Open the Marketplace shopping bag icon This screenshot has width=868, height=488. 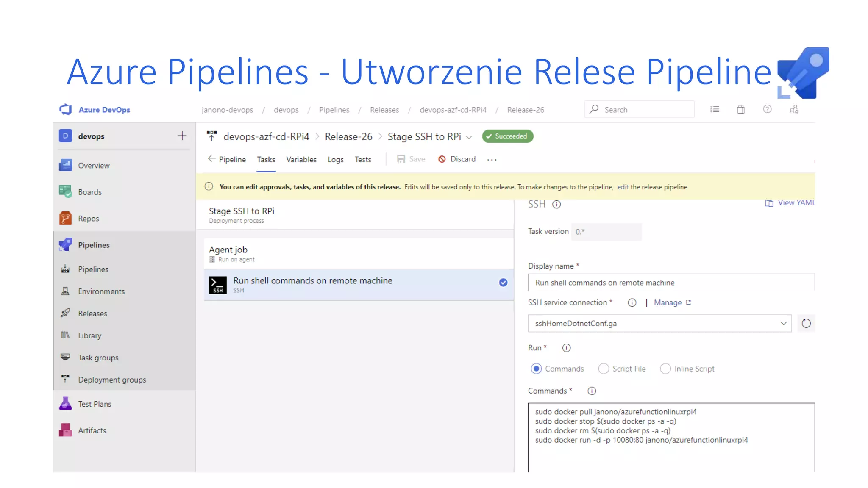click(x=741, y=109)
